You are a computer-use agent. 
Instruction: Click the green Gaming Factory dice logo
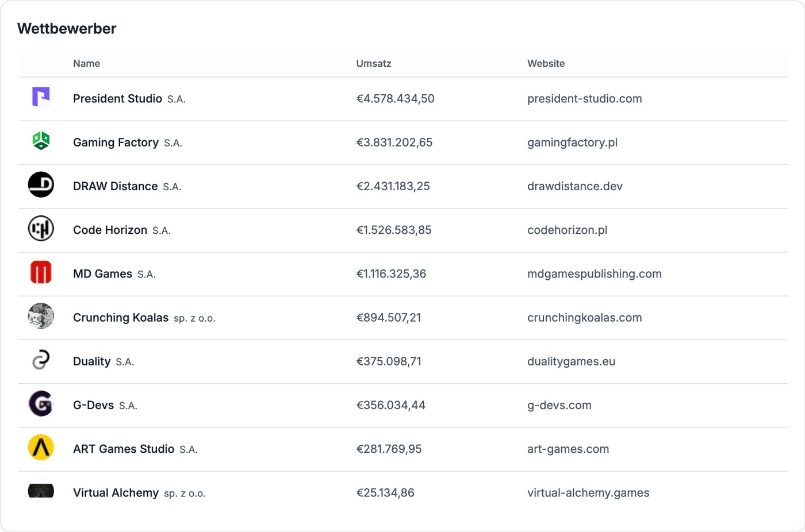tap(41, 141)
